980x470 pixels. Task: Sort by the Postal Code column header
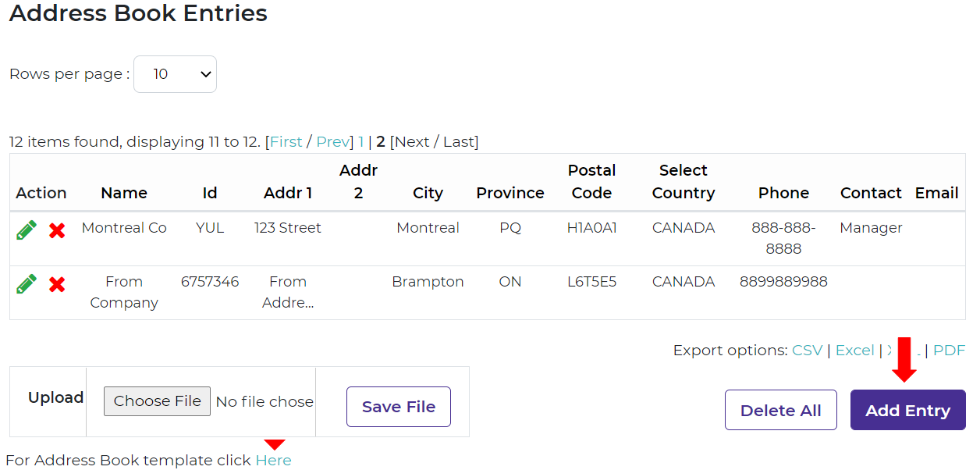coord(591,182)
